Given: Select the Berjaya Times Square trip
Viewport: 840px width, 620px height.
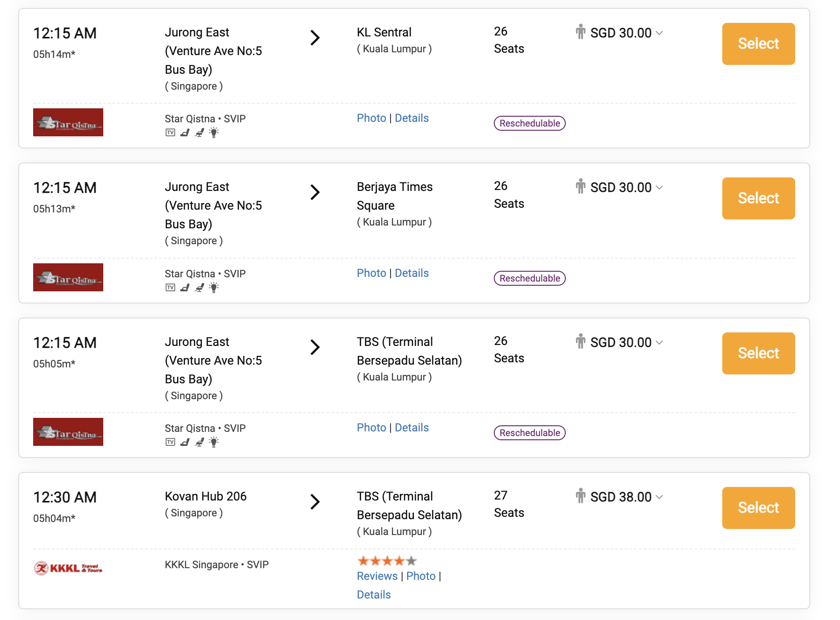Looking at the screenshot, I should (x=758, y=198).
